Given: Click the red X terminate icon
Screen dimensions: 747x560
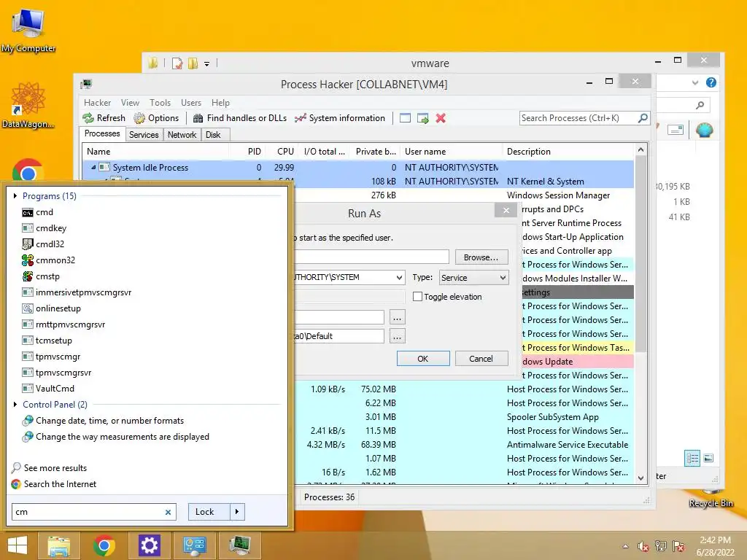Looking at the screenshot, I should tap(441, 118).
